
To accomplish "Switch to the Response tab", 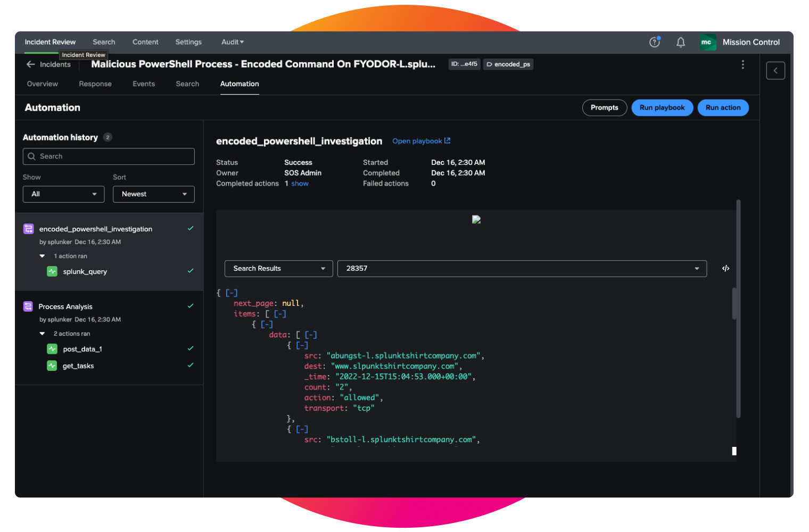I will 95,84.
